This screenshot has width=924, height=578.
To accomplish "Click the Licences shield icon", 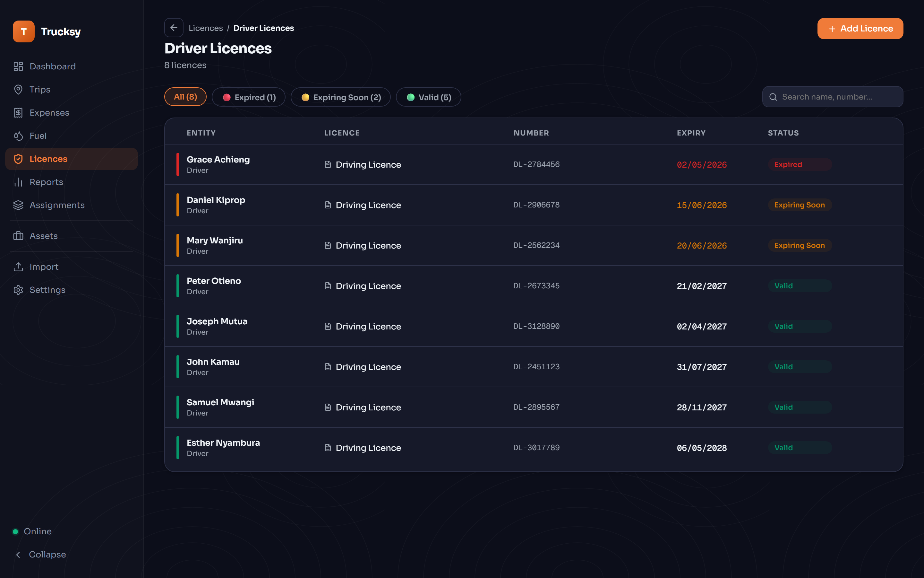I will click(x=18, y=159).
